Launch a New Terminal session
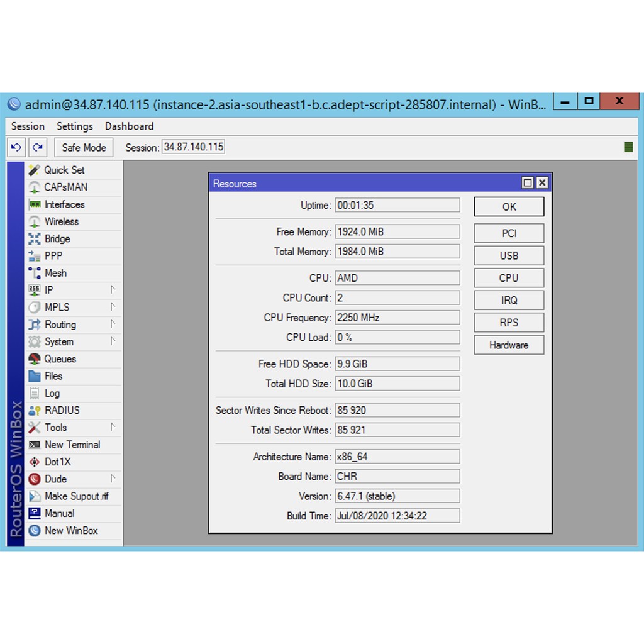This screenshot has height=644, width=644. coord(72,445)
